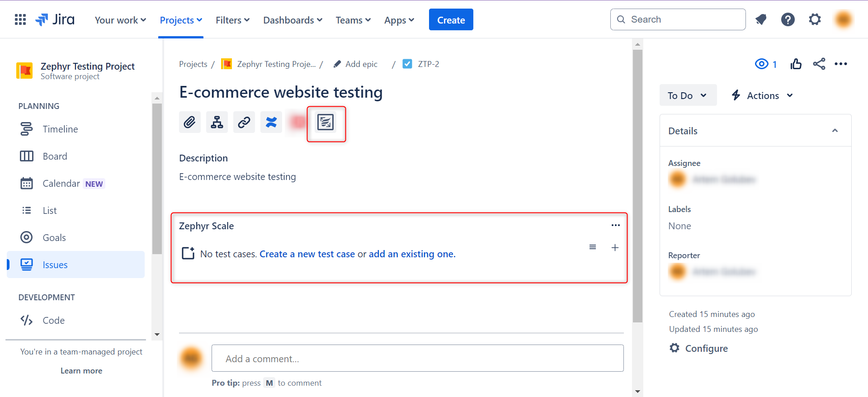Open Code in sidebar
This screenshot has height=397, width=868.
tap(76, 320)
